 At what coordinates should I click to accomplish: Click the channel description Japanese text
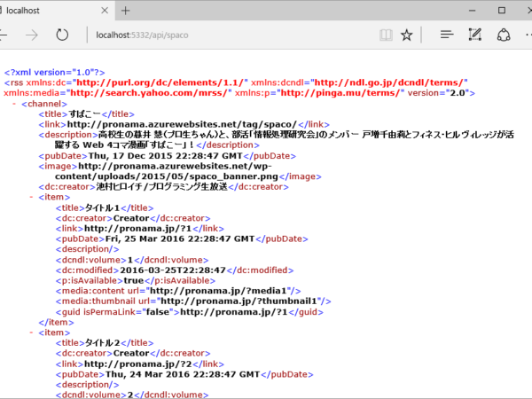285,140
